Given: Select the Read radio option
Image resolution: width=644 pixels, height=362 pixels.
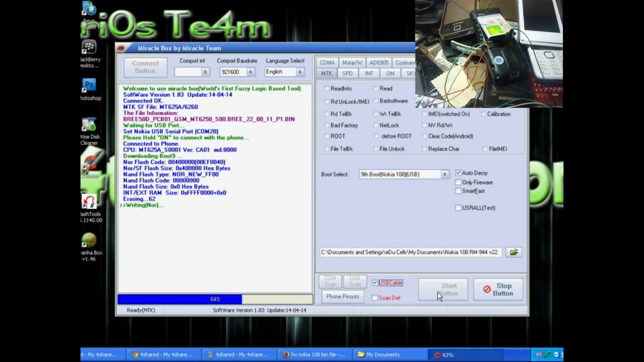Looking at the screenshot, I should [x=383, y=88].
